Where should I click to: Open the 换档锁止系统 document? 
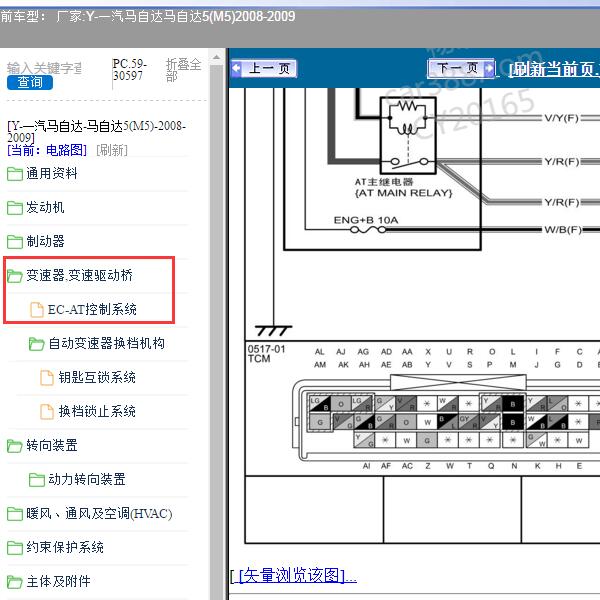[97, 412]
